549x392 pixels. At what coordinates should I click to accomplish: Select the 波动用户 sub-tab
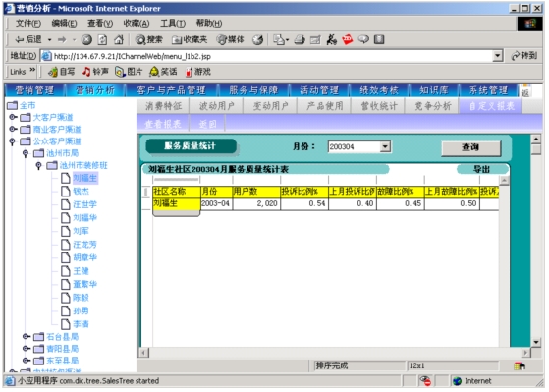[x=216, y=106]
